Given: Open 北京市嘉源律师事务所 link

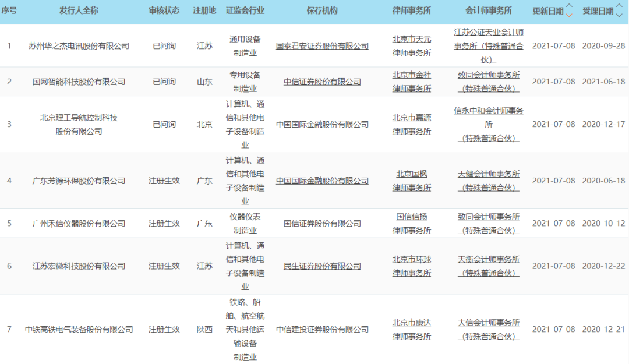Looking at the screenshot, I should 412,125.
